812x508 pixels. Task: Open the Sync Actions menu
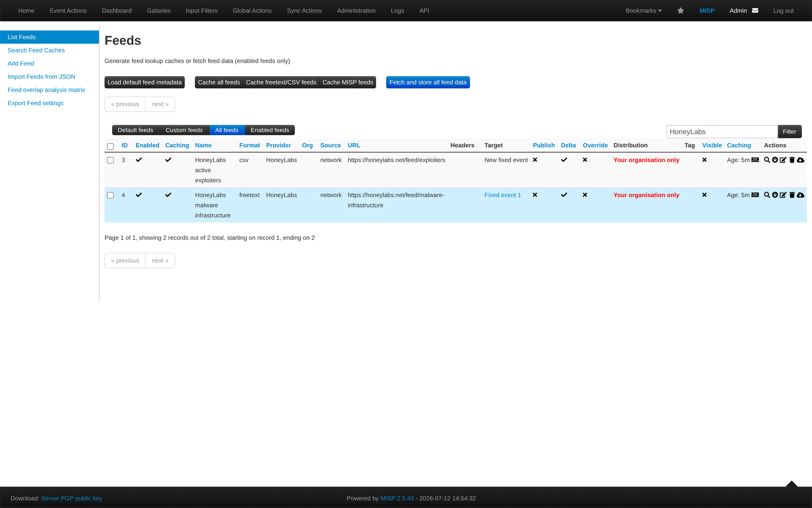pos(304,11)
